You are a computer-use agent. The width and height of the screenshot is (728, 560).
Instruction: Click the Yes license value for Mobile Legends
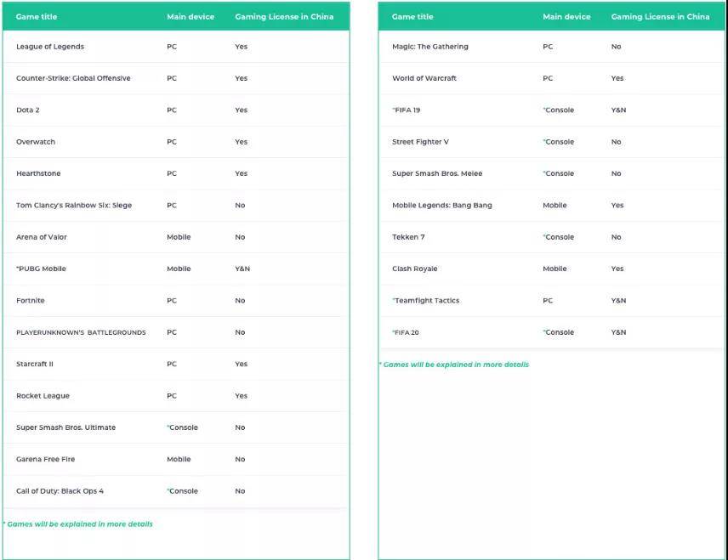click(x=617, y=205)
